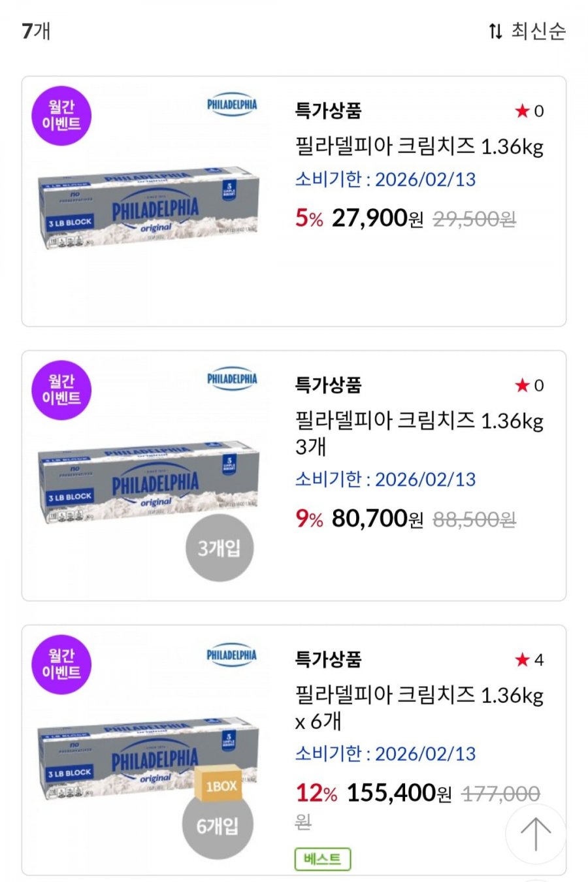Tap the gray 3개입 badge
The width and height of the screenshot is (588, 882).
tap(219, 547)
